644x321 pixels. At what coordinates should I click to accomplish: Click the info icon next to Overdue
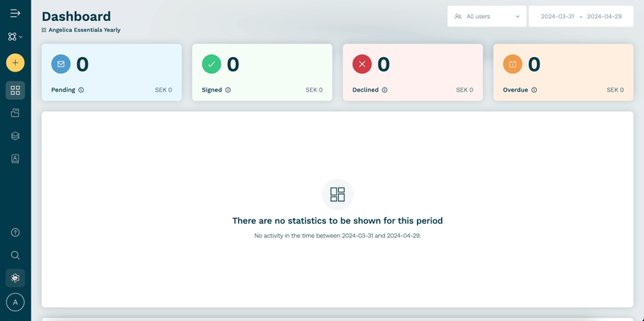(x=534, y=90)
